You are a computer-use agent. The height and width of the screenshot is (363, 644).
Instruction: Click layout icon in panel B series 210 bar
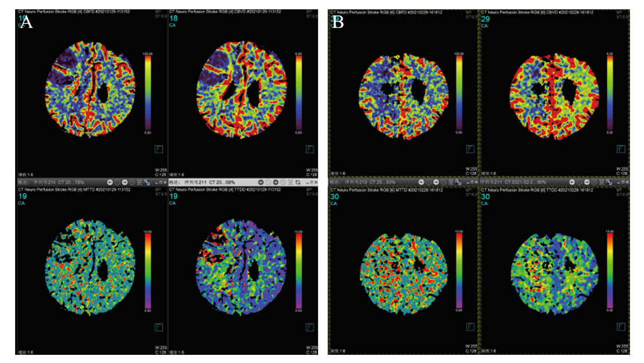[x=451, y=182]
